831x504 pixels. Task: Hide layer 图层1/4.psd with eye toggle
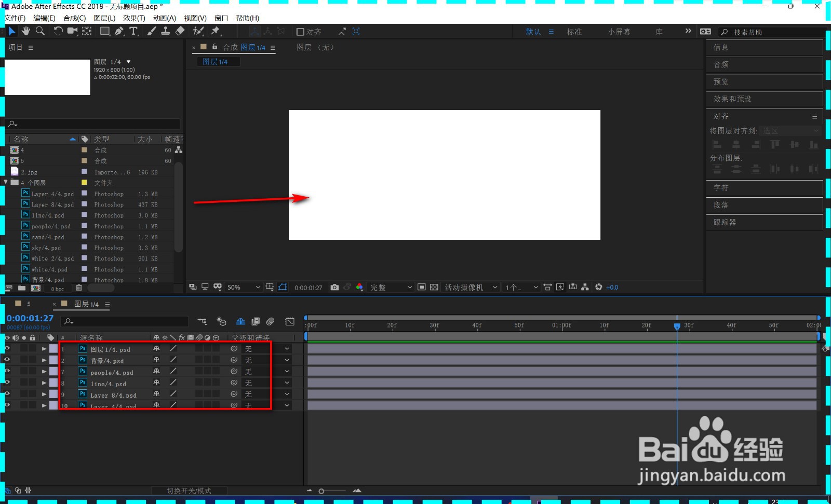(x=7, y=349)
